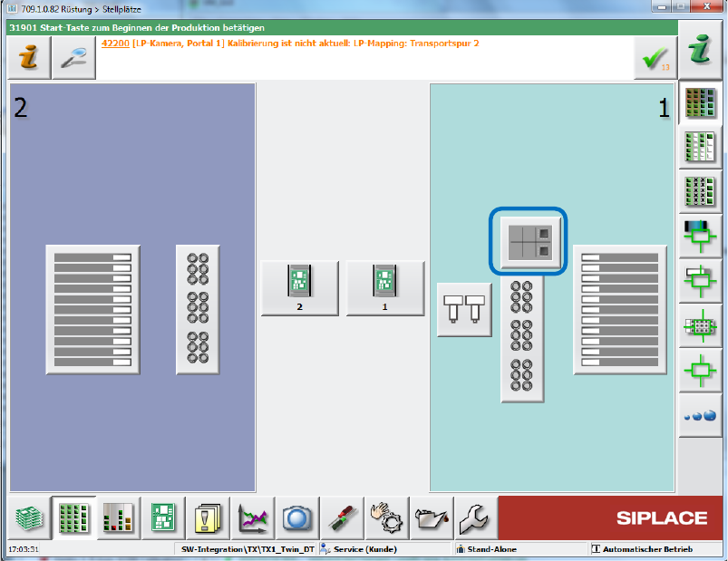The height and width of the screenshot is (561, 728).
Task: Open the blue droplets icon in sidebar
Action: 700,415
